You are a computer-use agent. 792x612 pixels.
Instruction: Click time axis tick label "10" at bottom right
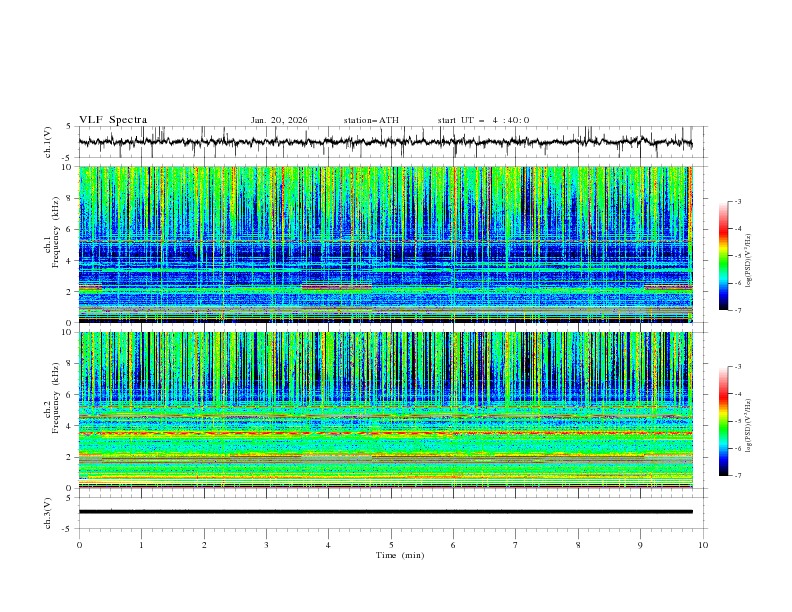click(703, 545)
